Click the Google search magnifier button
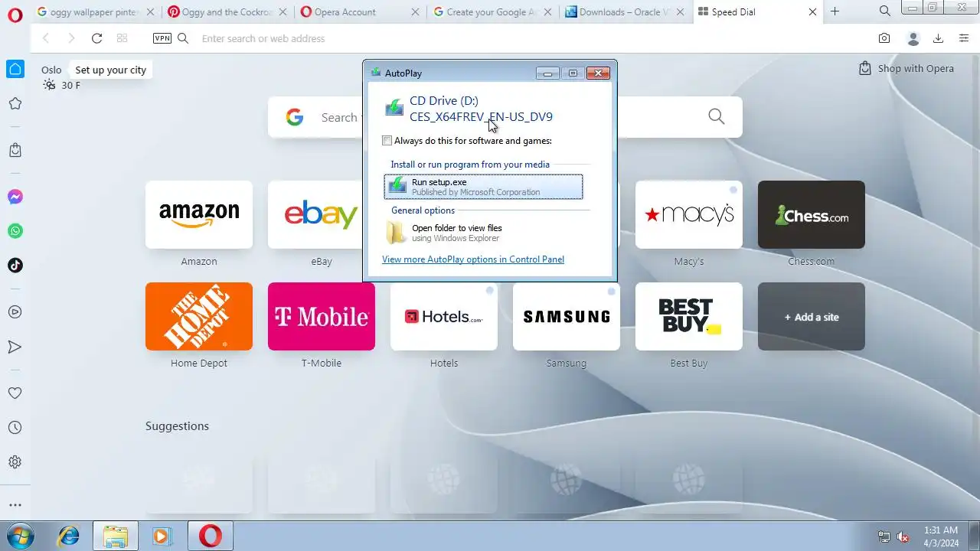Screen dimensions: 980x551 (716, 116)
